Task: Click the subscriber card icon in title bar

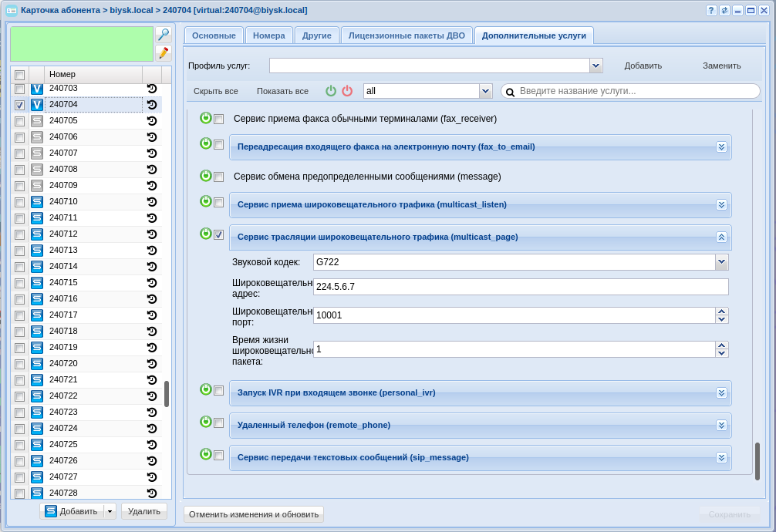Action: coord(11,10)
